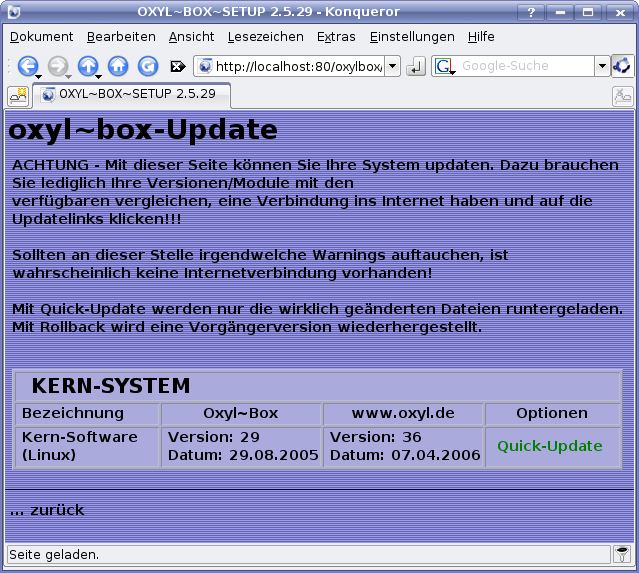Expand the Up button history arrow

(x=98, y=77)
